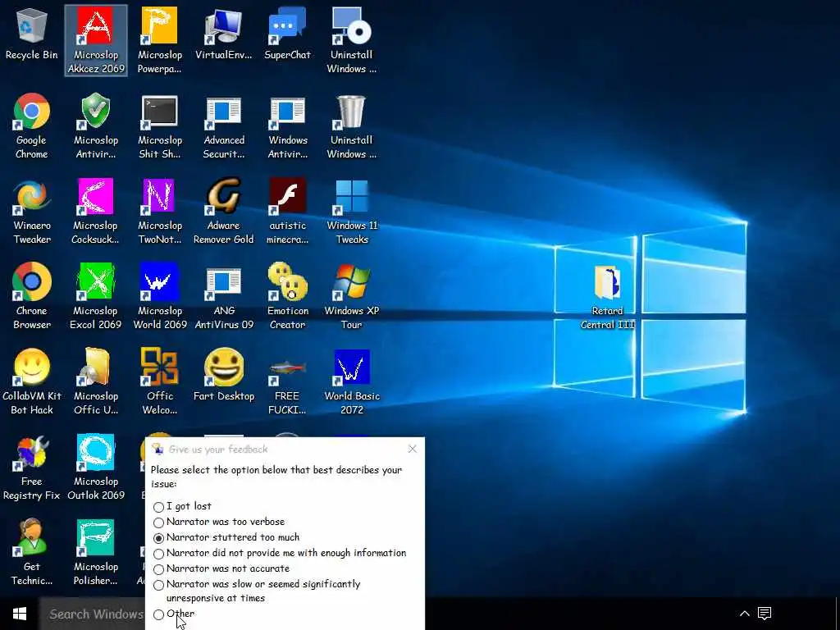This screenshot has width=840, height=630.
Task: Open Google Chrome desktop shortcut
Action: tap(32, 126)
